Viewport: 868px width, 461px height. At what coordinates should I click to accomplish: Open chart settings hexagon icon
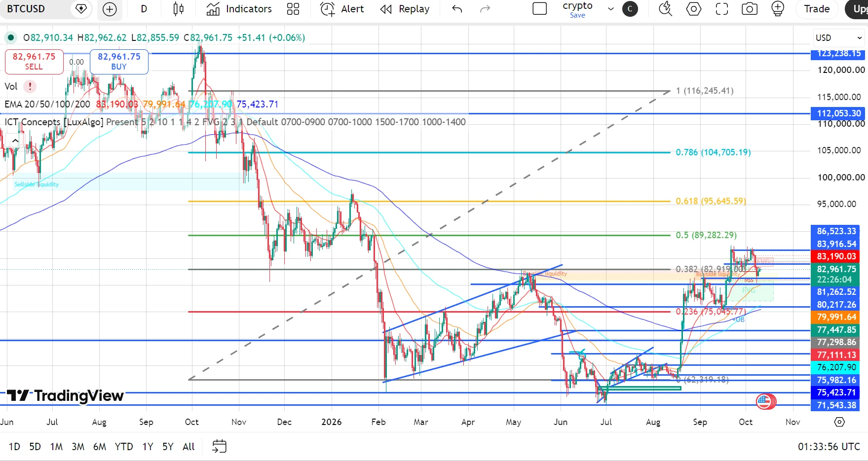point(694,9)
